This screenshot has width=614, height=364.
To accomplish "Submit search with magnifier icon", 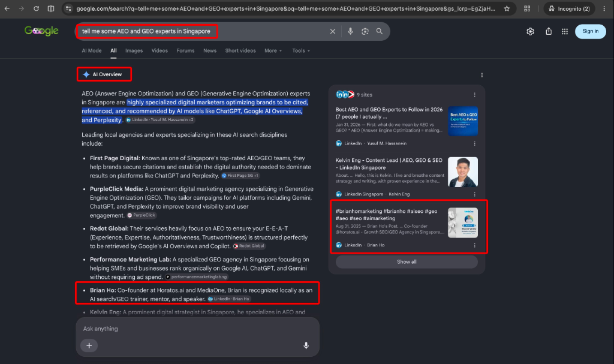I will (x=380, y=31).
